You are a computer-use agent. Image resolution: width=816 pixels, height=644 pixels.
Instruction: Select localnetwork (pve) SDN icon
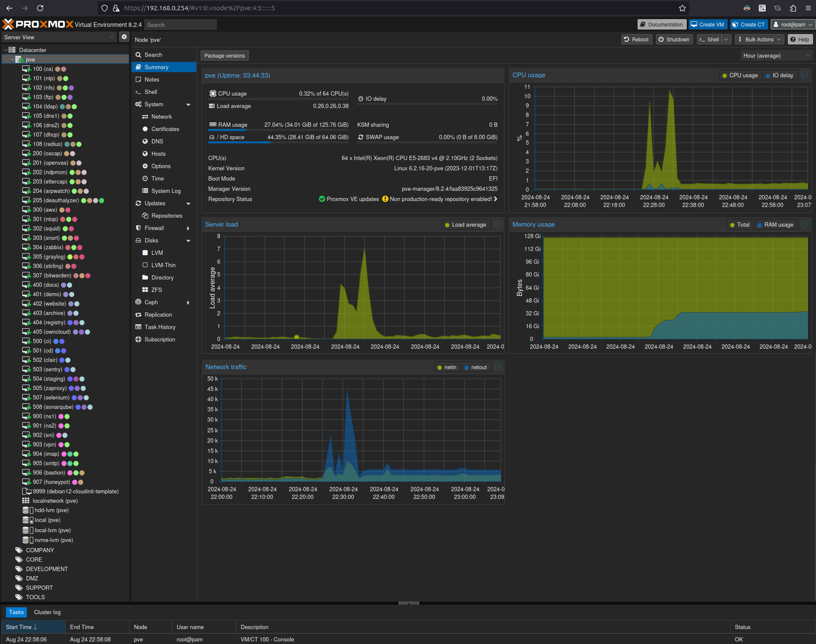[x=26, y=501]
